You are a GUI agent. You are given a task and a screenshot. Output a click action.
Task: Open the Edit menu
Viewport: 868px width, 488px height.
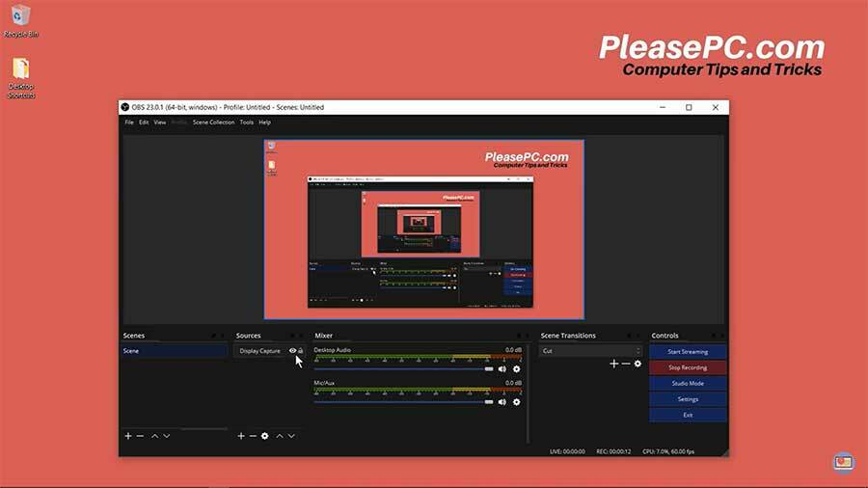[x=144, y=122]
